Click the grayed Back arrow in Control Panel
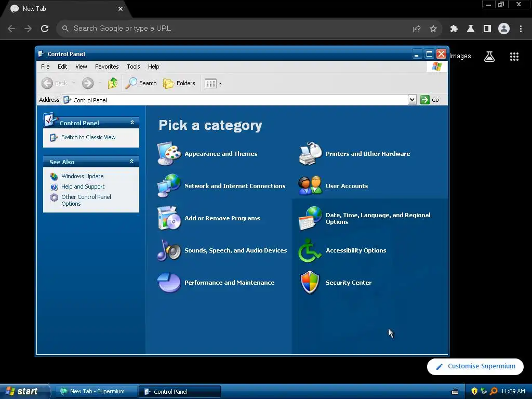The height and width of the screenshot is (399, 532). click(47, 83)
